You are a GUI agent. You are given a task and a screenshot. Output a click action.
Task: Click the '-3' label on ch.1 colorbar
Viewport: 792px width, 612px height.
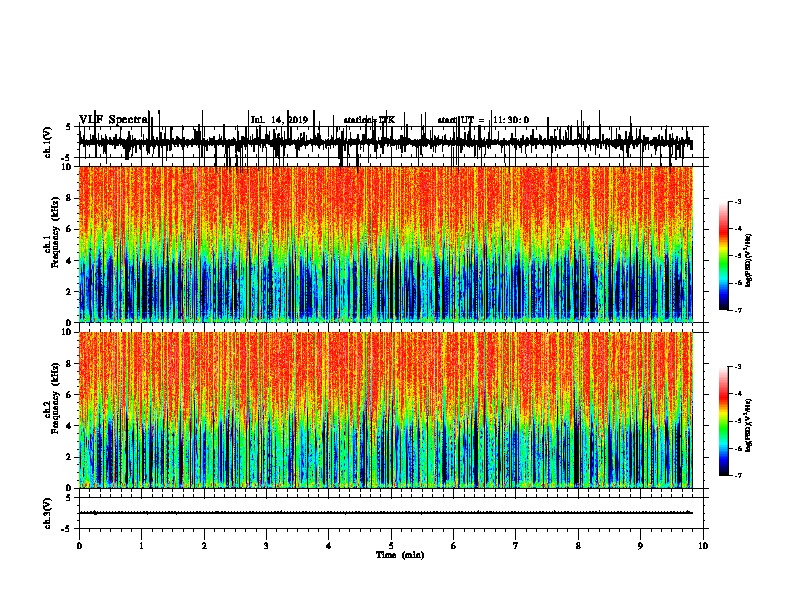pos(738,201)
